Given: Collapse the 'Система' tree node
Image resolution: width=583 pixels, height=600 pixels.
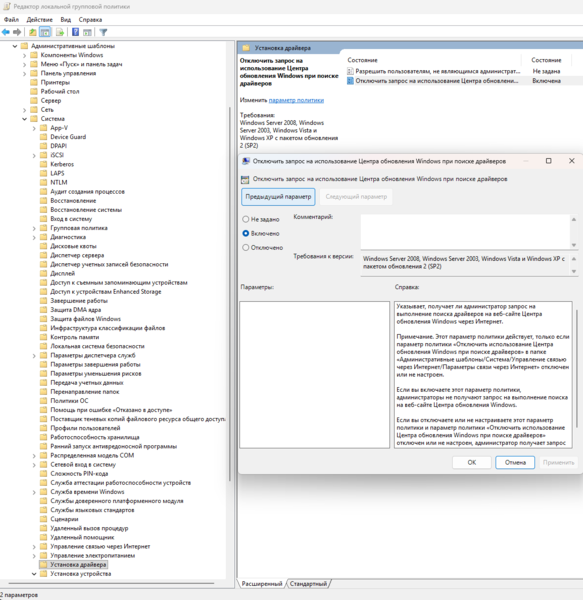Looking at the screenshot, I should pos(24,119).
